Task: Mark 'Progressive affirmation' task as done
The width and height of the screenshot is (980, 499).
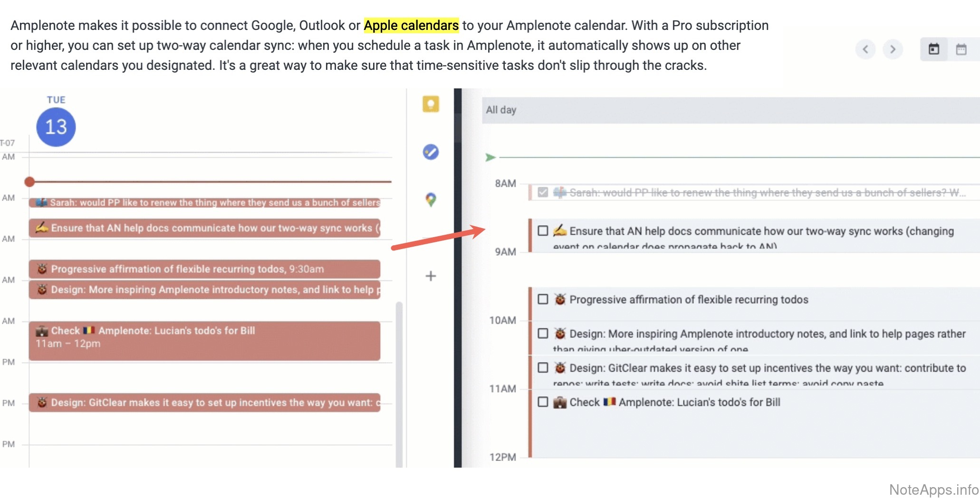Action: coord(543,299)
